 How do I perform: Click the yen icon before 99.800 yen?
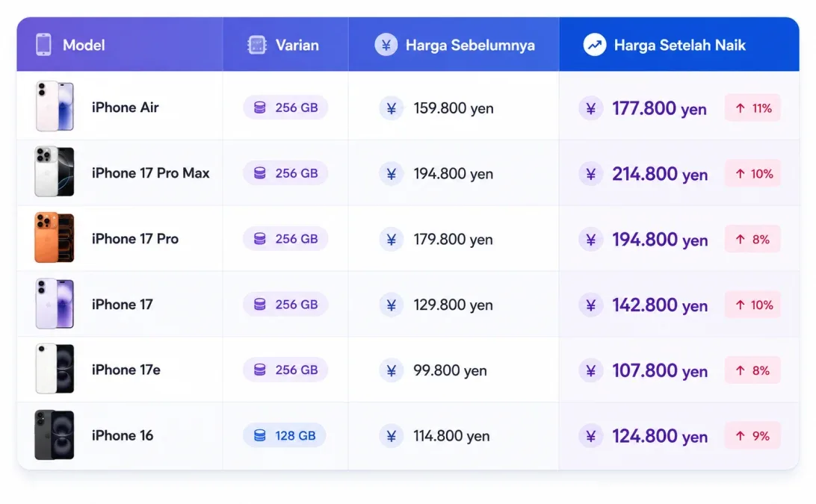392,370
